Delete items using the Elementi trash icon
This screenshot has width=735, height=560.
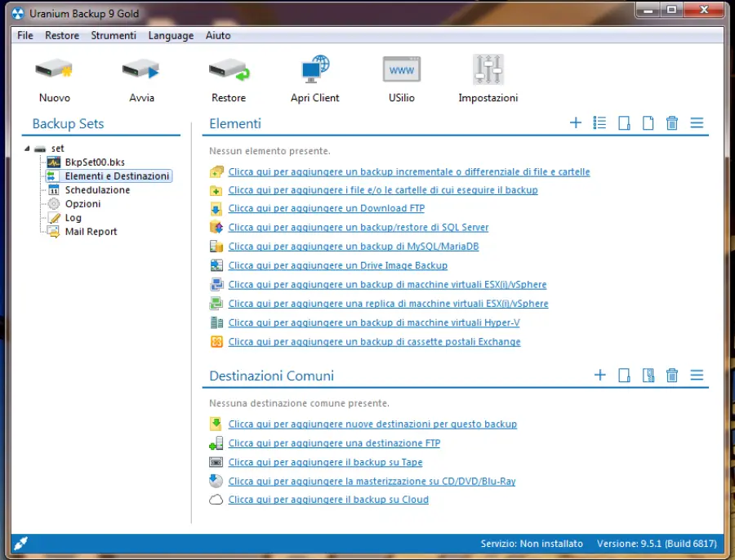[x=671, y=122]
